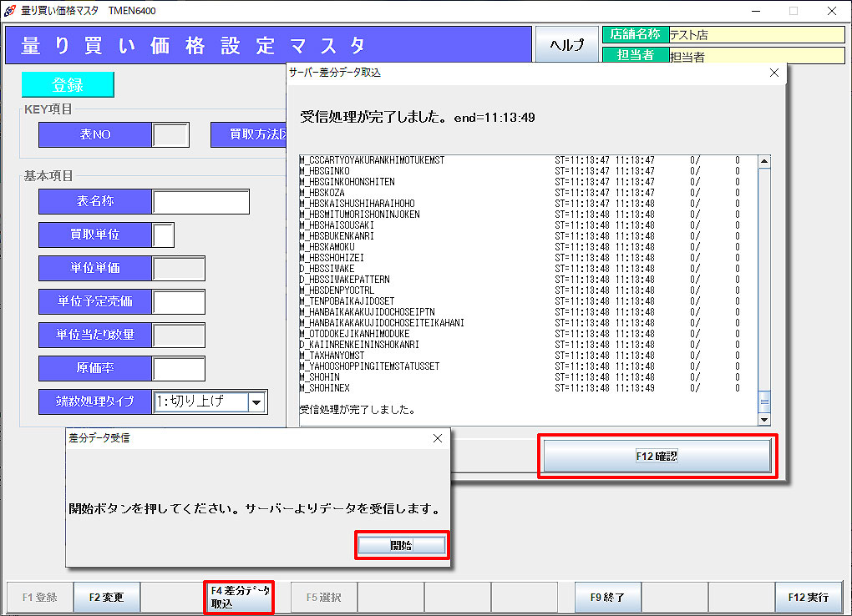Open the ヘルプ button
Viewport: 852px width, 616px height.
pos(566,44)
